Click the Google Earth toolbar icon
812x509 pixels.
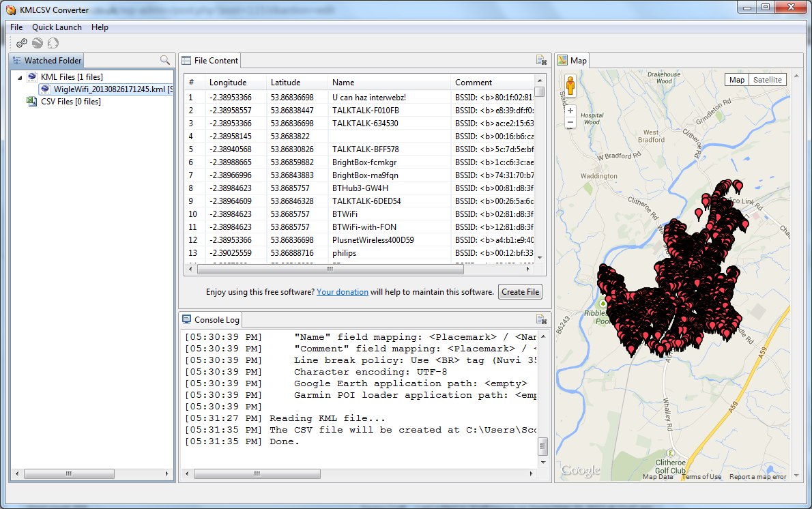tap(38, 43)
